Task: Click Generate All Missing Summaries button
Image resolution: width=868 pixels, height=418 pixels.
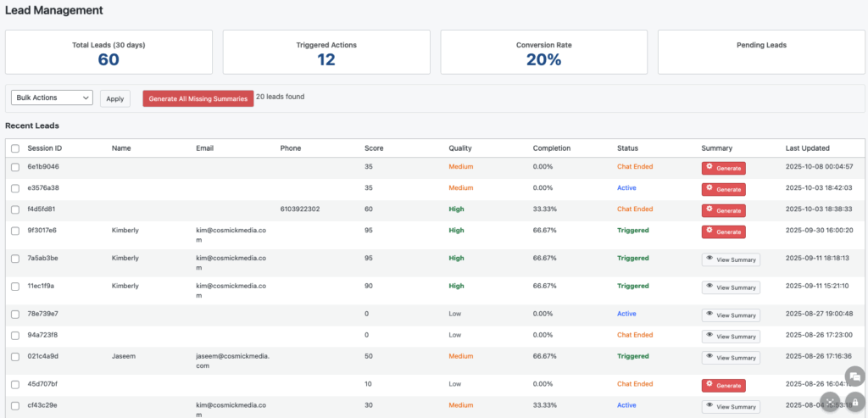Action: pos(198,98)
